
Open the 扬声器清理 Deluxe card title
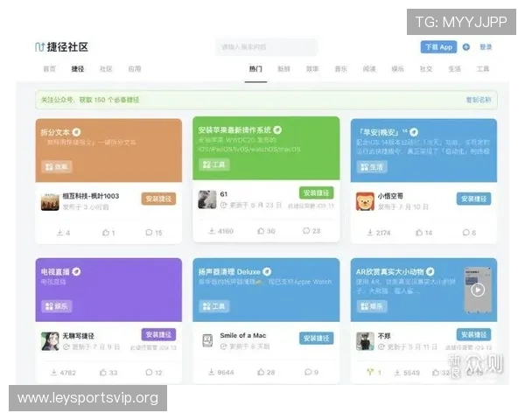pyautogui.click(x=229, y=271)
